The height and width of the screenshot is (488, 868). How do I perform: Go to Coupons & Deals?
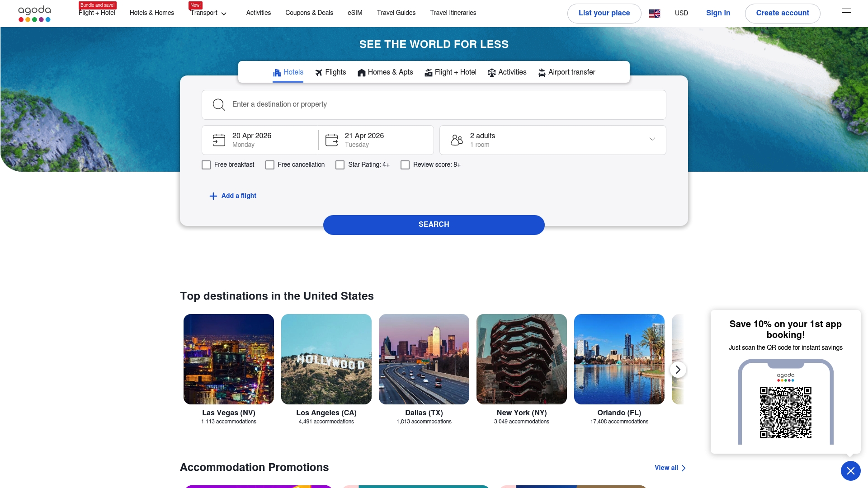point(309,13)
